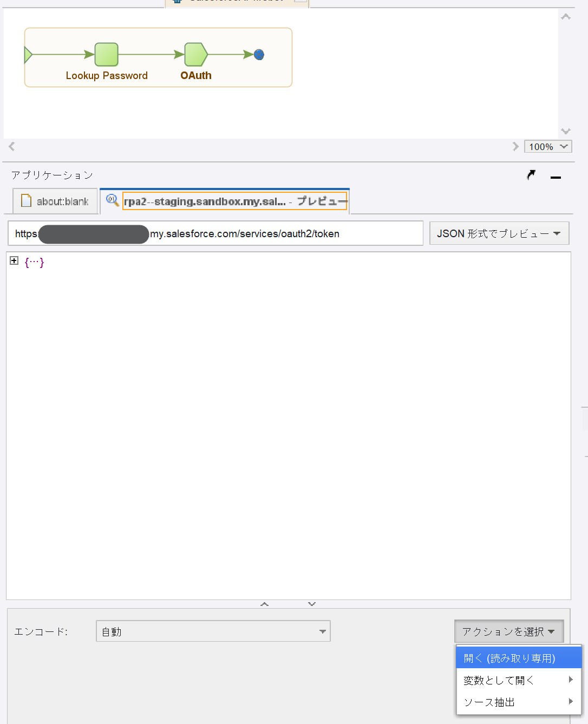588x724 pixels.
Task: Click the アプリケーション panel title
Action: click(52, 175)
